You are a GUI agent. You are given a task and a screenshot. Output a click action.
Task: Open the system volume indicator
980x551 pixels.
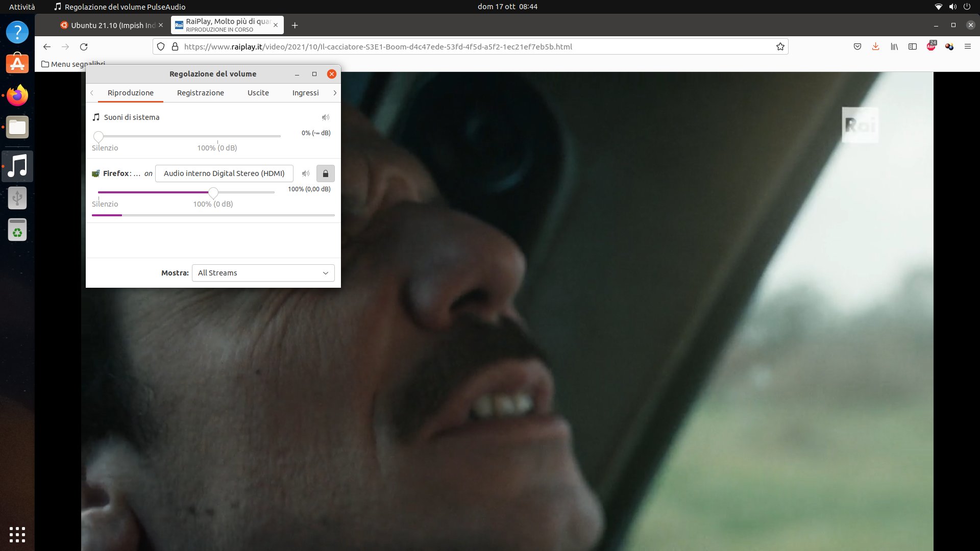click(952, 7)
